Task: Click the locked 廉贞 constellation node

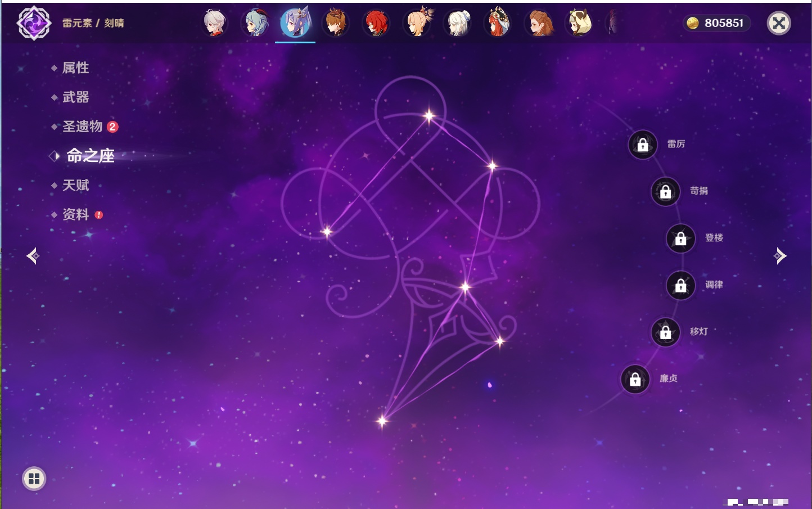Action: click(635, 379)
